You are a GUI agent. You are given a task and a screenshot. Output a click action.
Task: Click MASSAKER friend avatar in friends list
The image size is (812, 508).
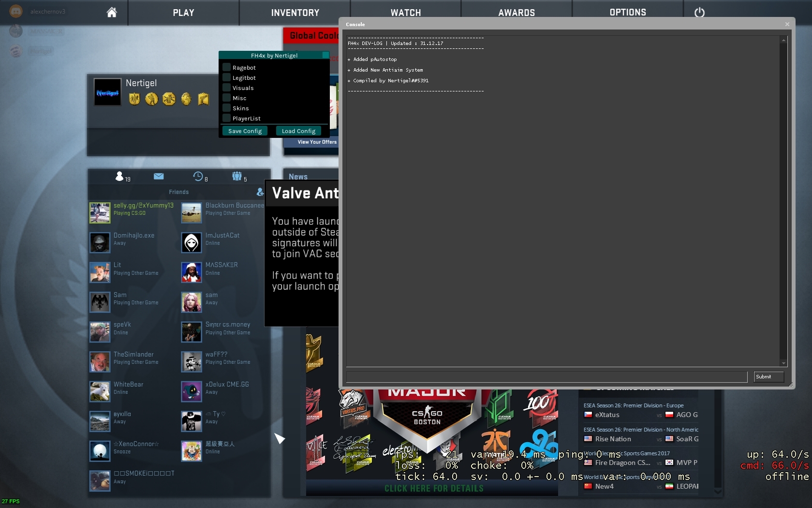pos(192,272)
